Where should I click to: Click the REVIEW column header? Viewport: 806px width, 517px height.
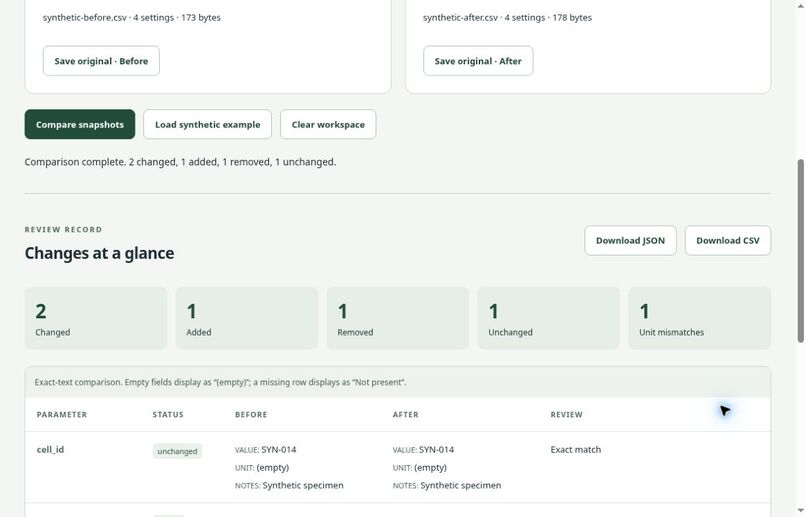coord(566,415)
